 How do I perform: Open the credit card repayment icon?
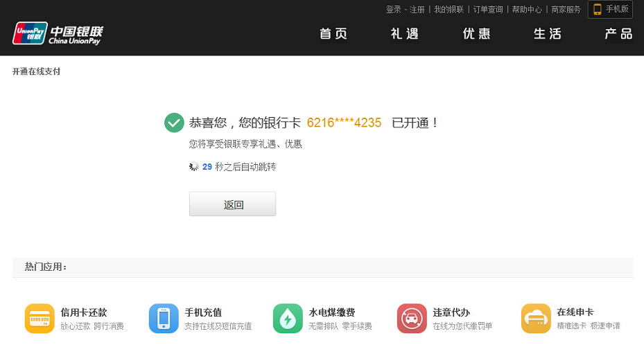pos(40,319)
